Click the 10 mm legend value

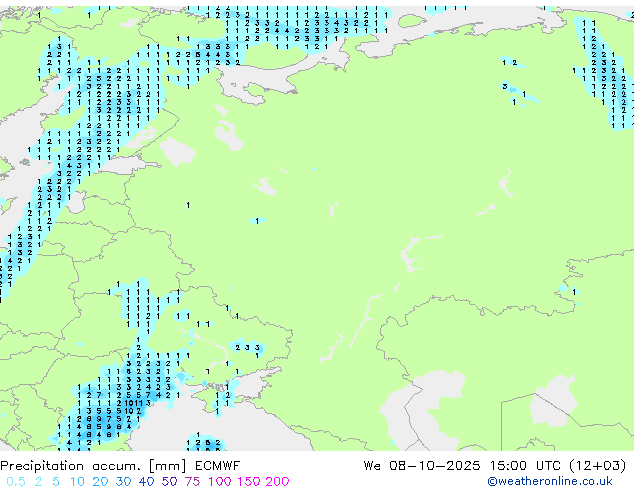click(x=77, y=482)
